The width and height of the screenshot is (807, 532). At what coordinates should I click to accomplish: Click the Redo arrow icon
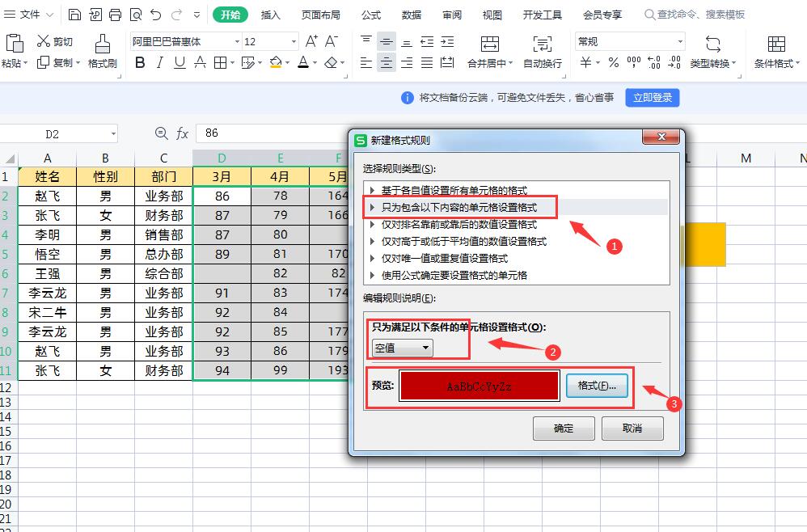[176, 15]
